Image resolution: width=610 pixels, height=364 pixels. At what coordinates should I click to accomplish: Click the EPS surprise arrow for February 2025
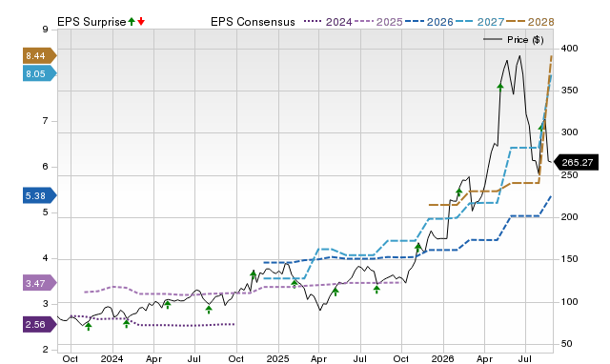295,284
